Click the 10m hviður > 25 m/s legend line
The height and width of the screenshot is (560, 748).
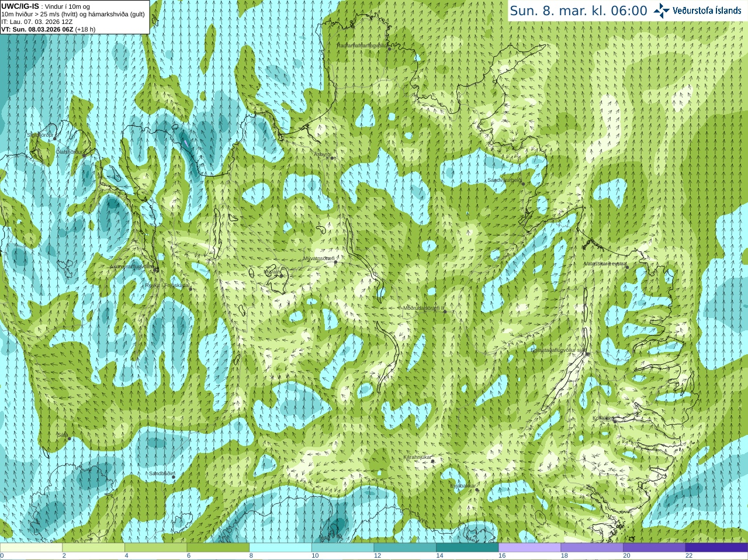tap(73, 14)
